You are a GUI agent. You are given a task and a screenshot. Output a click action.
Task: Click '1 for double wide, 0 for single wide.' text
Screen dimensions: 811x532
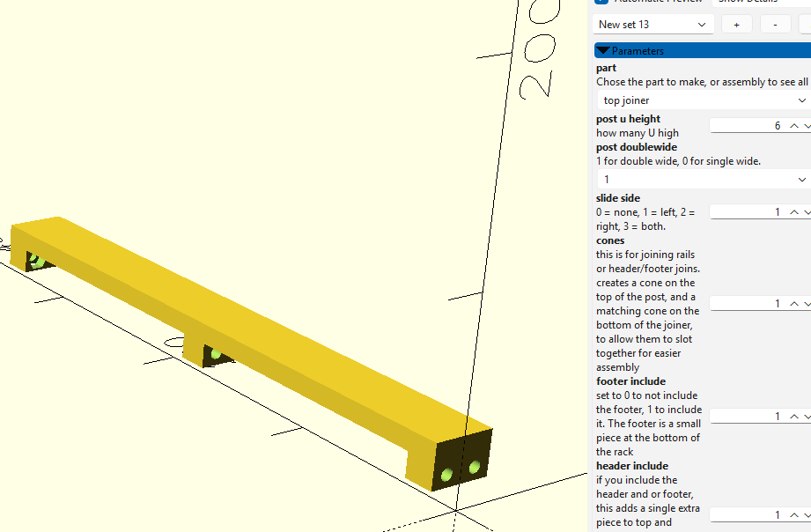(x=679, y=161)
